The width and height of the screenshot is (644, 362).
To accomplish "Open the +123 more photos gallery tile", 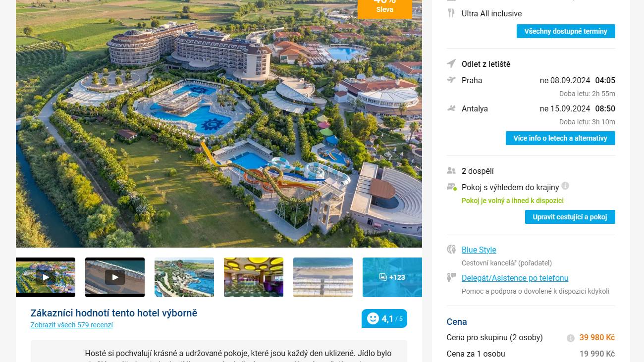I will click(392, 277).
